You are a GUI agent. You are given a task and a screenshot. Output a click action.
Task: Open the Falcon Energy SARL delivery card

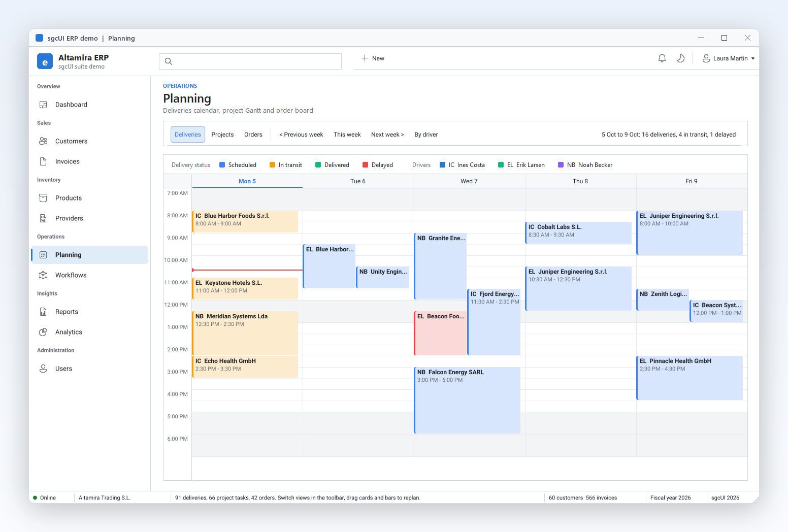pos(467,401)
